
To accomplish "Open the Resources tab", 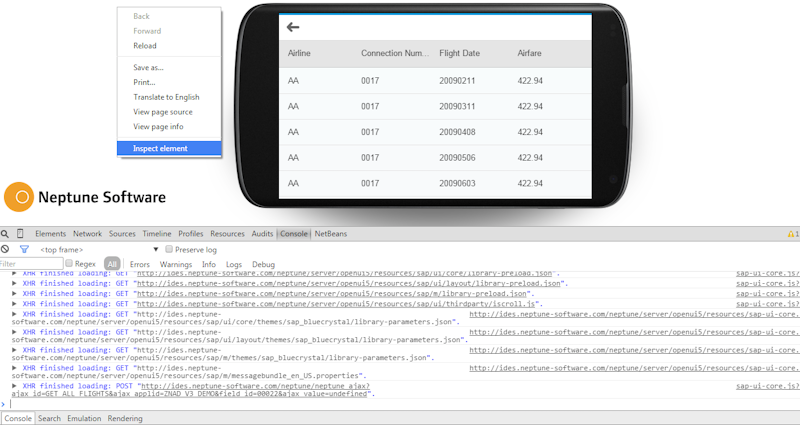I will coord(227,234).
